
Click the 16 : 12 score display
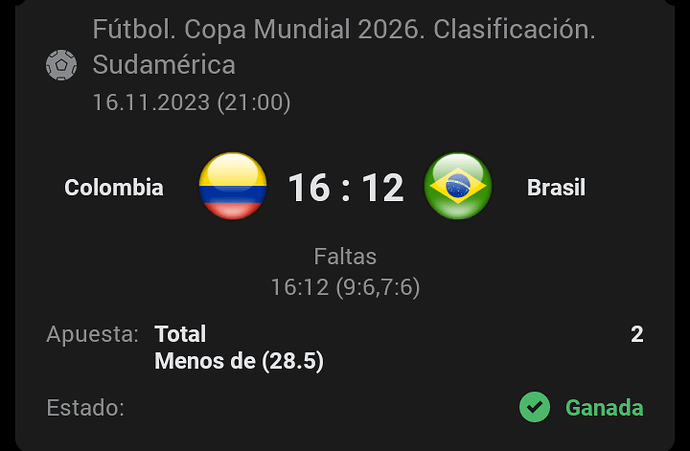(346, 188)
